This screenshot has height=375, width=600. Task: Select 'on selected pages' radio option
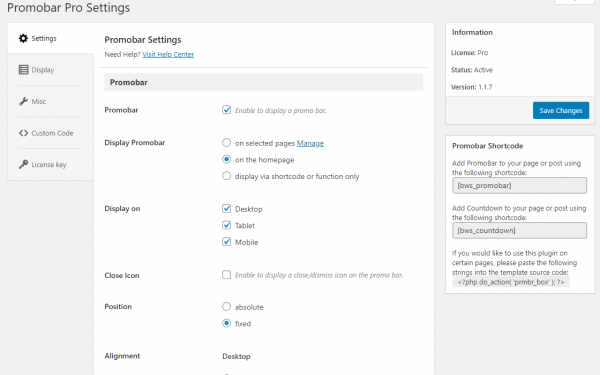[227, 143]
